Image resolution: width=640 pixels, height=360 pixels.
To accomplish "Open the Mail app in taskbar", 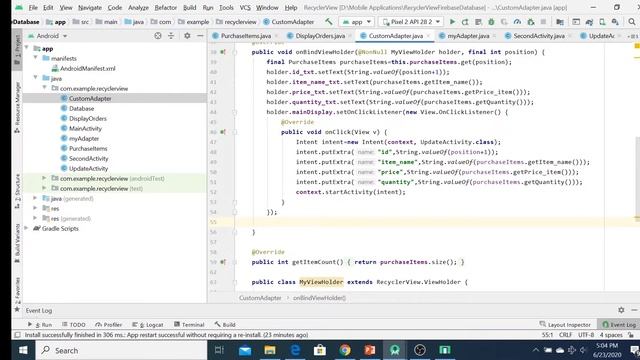I will point(245,350).
